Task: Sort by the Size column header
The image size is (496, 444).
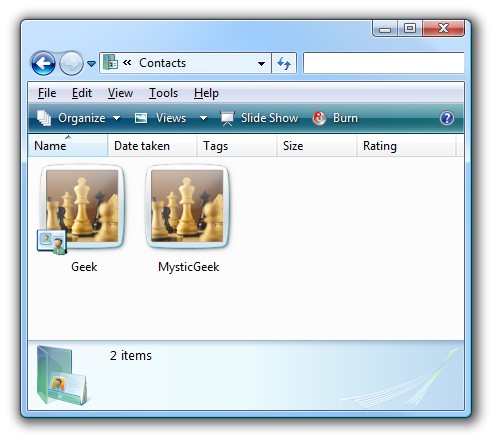Action: [317, 146]
